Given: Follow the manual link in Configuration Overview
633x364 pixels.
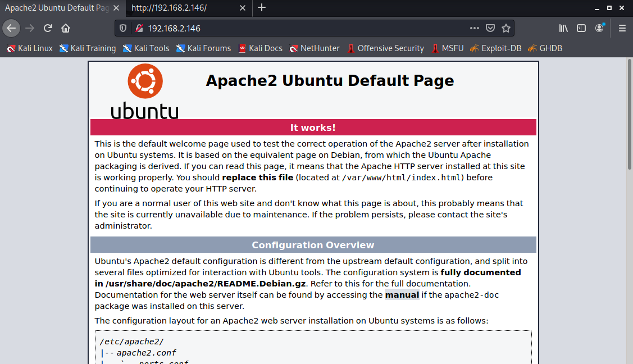Looking at the screenshot, I should pyautogui.click(x=402, y=295).
